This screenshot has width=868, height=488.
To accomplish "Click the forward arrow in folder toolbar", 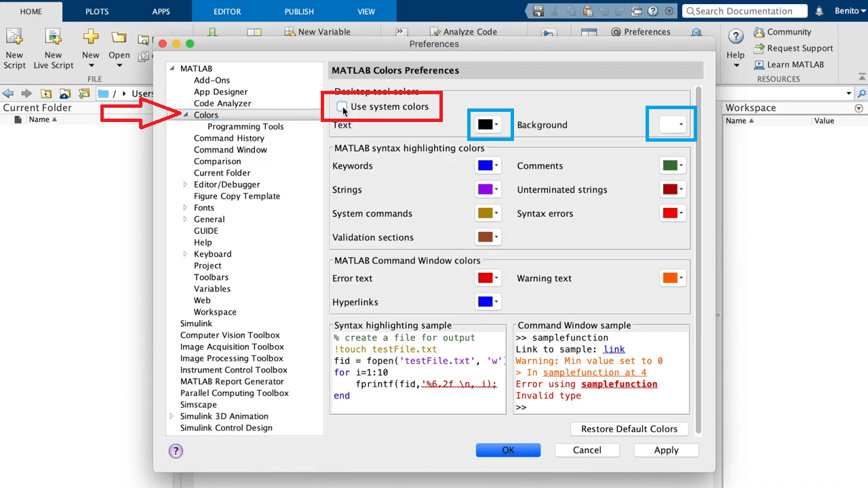I will pyautogui.click(x=26, y=94).
